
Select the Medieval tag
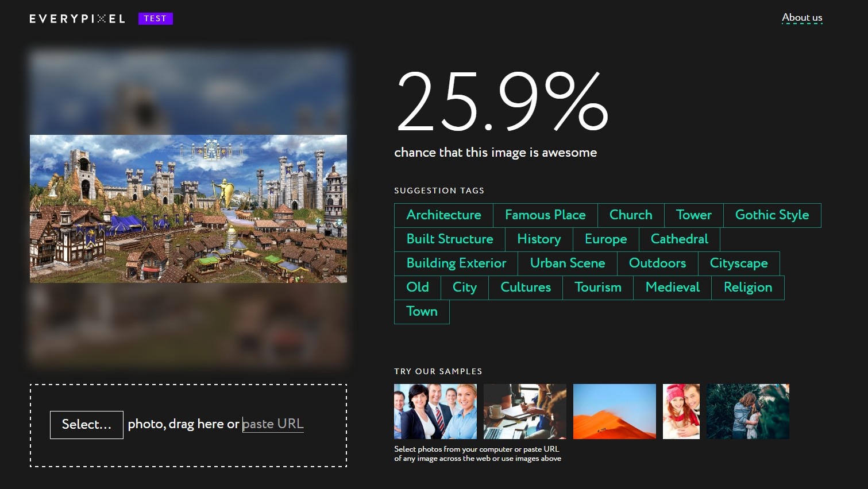pyautogui.click(x=673, y=288)
